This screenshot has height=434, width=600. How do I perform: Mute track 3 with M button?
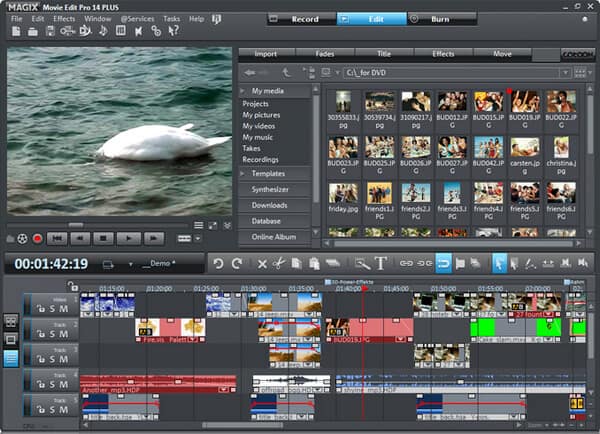[64, 359]
